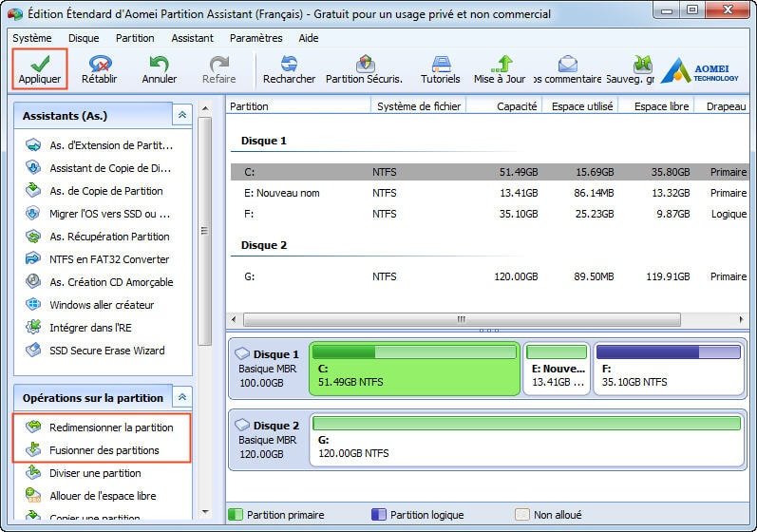Viewport: 757px width, 532px height.
Task: Click sidebar scrollbar up arrow
Action: [205, 108]
